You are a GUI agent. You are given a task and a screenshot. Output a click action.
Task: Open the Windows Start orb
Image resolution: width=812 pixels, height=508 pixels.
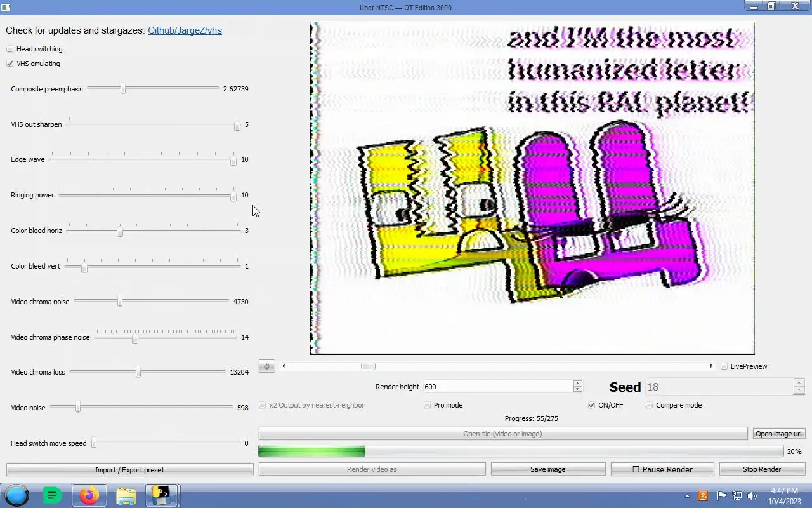17,495
